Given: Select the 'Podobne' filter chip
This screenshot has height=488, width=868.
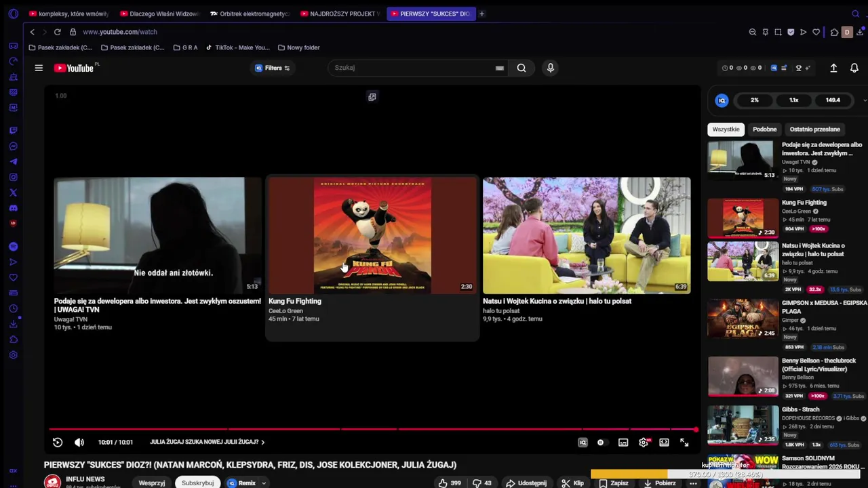Looking at the screenshot, I should 764,129.
